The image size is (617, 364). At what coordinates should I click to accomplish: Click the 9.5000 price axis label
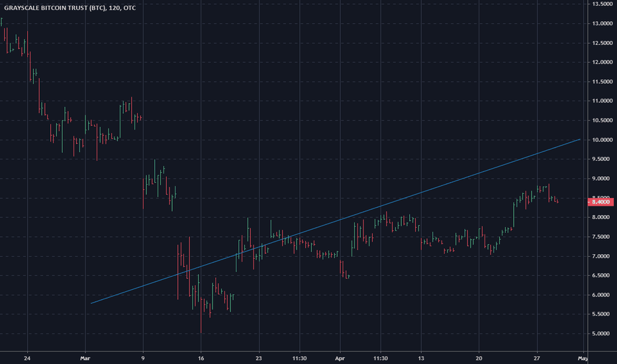click(x=602, y=159)
